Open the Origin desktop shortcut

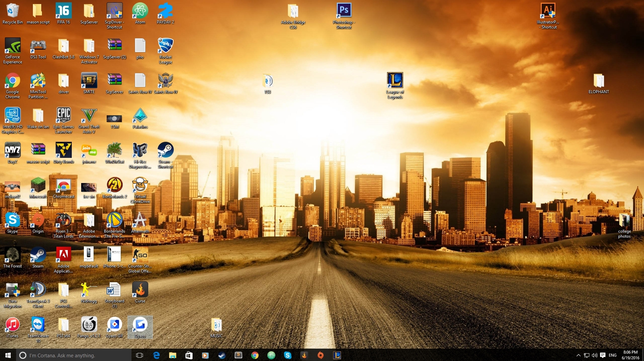[x=38, y=223]
